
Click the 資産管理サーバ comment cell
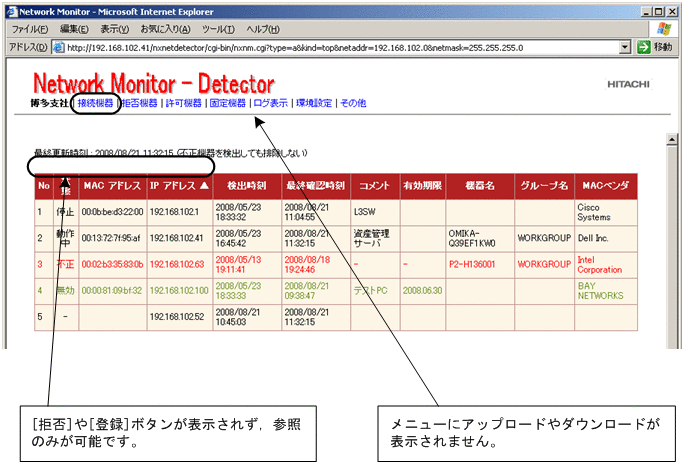coord(375,239)
